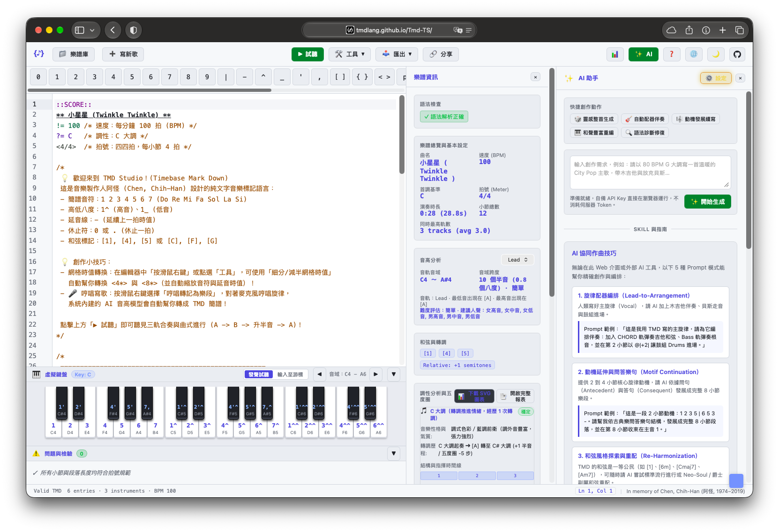Viewport: 779px width, 532px height.
Task: Insert the angle brackets < > symbol
Action: (384, 77)
